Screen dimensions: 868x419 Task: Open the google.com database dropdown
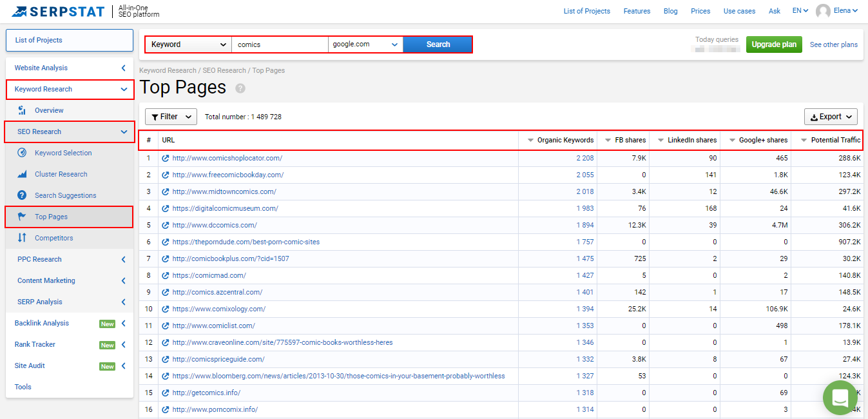[x=365, y=44]
